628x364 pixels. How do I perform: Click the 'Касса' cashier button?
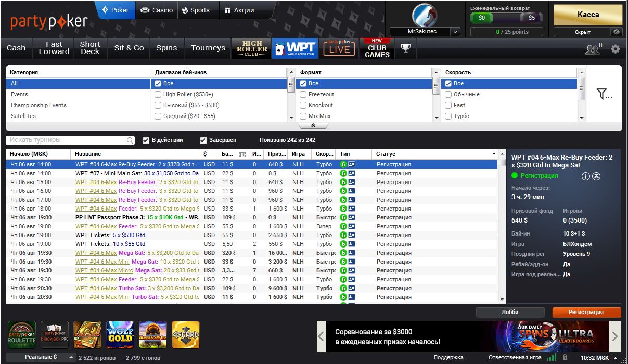click(588, 15)
